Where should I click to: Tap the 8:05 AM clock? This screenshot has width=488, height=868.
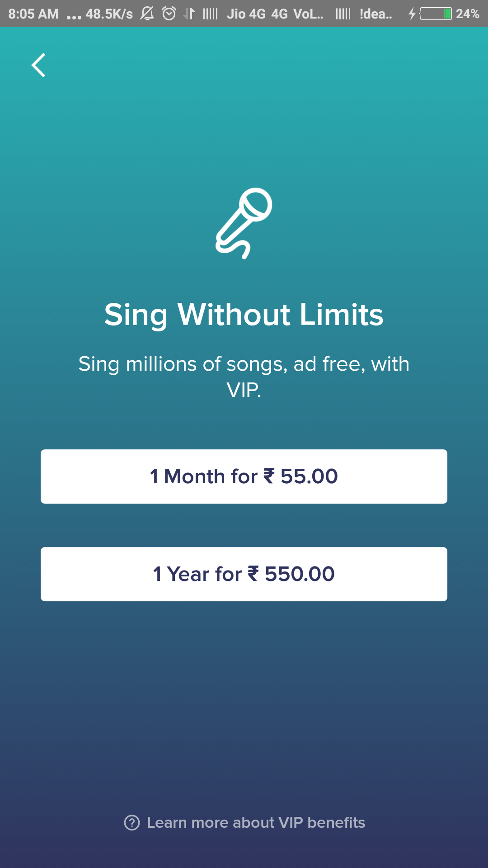coord(33,14)
